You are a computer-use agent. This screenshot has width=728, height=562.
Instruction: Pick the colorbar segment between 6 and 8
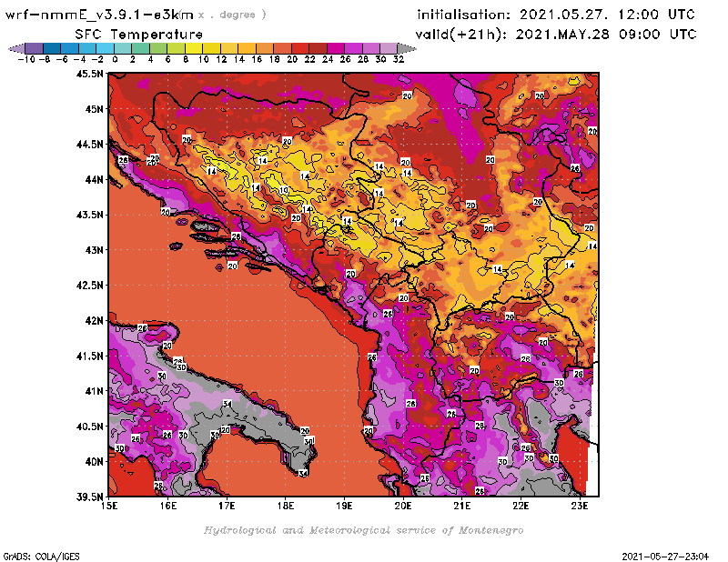coord(176,48)
